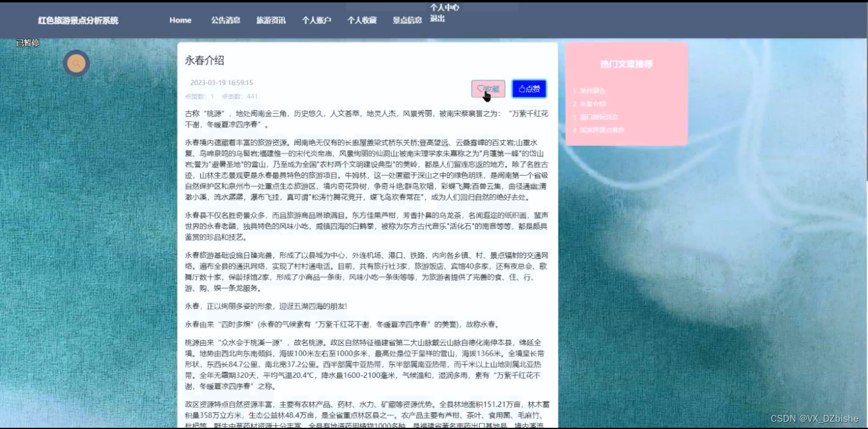The height and width of the screenshot is (429, 868).
Task: Click the 点击数: 441 count text
Action: click(x=240, y=96)
